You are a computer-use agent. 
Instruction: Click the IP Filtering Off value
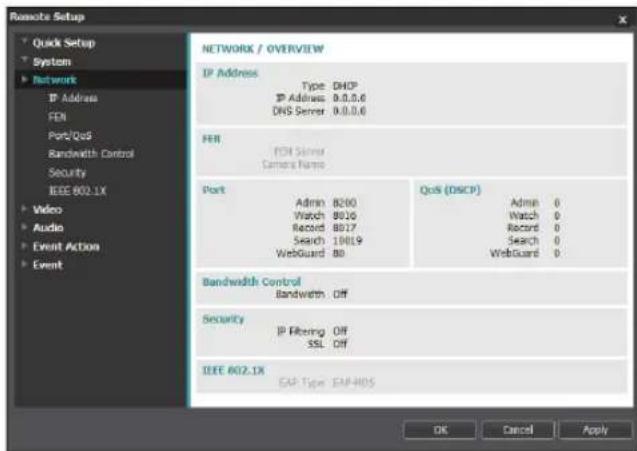pos(340,332)
